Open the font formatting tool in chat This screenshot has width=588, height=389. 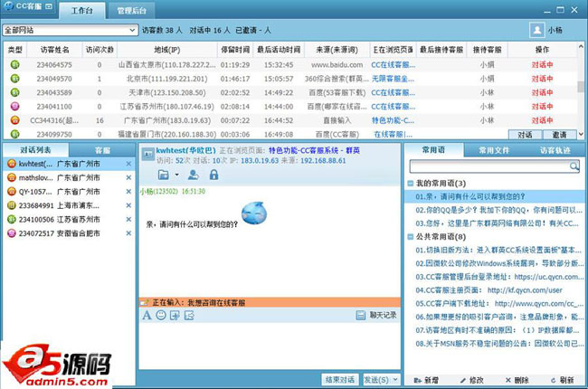point(147,315)
